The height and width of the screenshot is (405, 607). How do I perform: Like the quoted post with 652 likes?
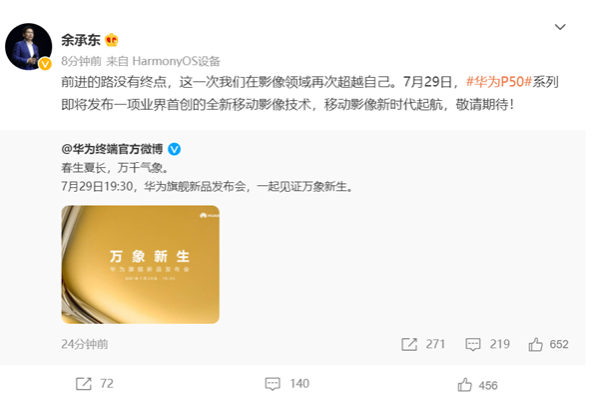[x=548, y=344]
